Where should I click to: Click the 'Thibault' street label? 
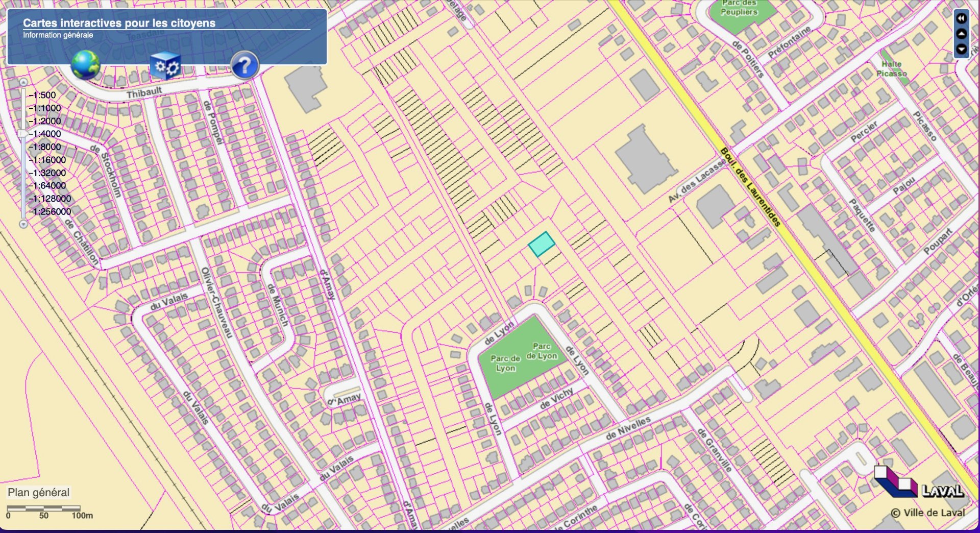pyautogui.click(x=144, y=93)
